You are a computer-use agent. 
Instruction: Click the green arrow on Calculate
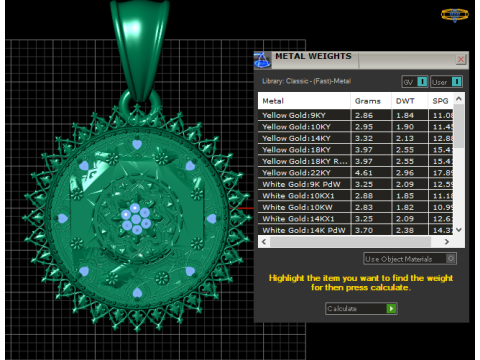(391, 309)
